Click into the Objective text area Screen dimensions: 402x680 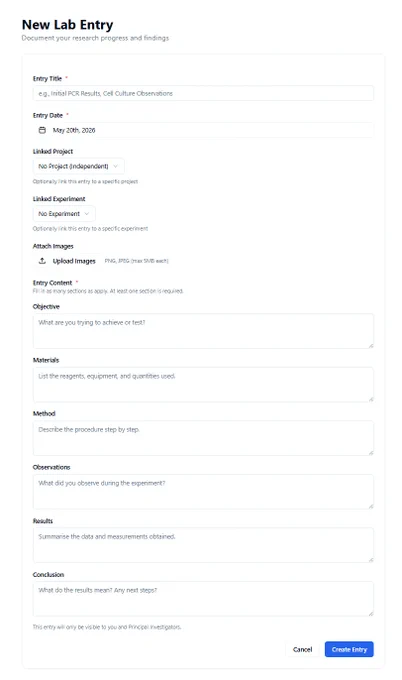pos(203,331)
